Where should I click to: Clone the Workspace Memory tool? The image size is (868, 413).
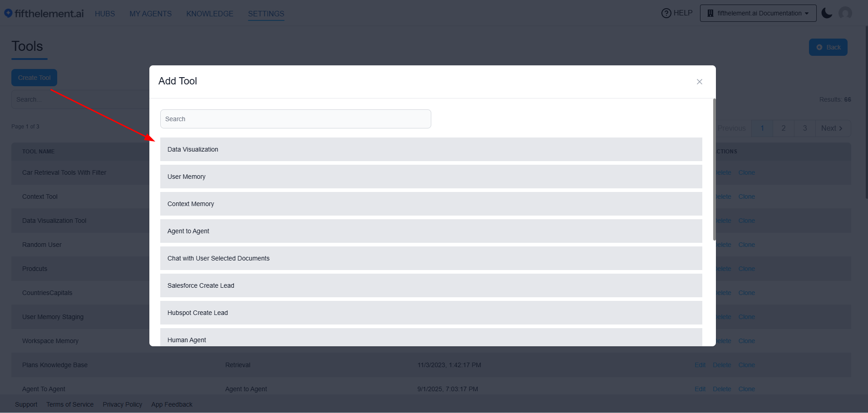746,341
